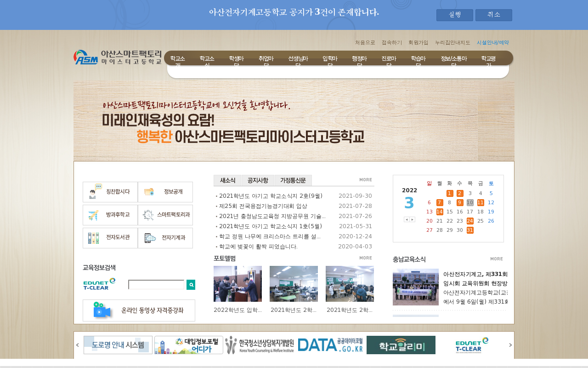588x368 pixels.
Task: Click the 회원가입 link
Action: pyautogui.click(x=418, y=42)
